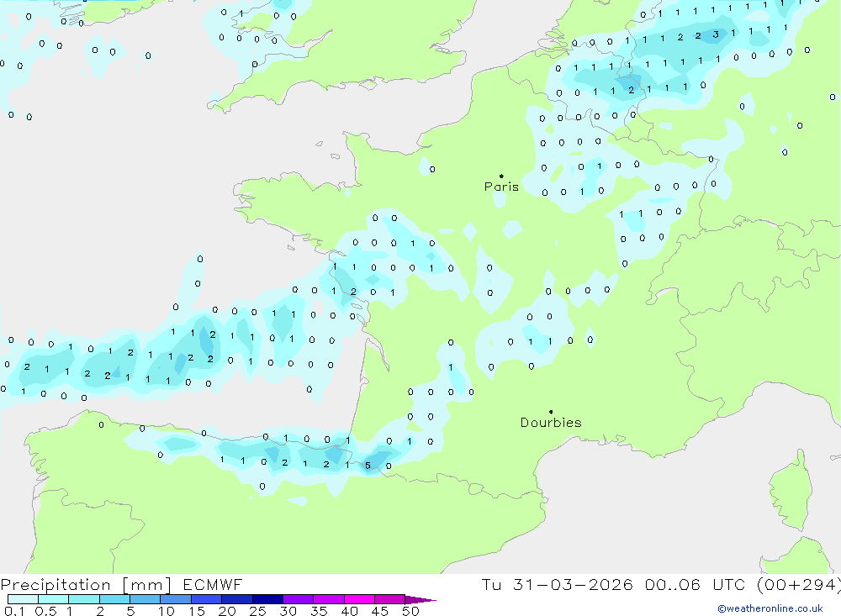This screenshot has height=616, width=841.
Task: Click the legend arrow tip beyond 50
Action: point(421,600)
